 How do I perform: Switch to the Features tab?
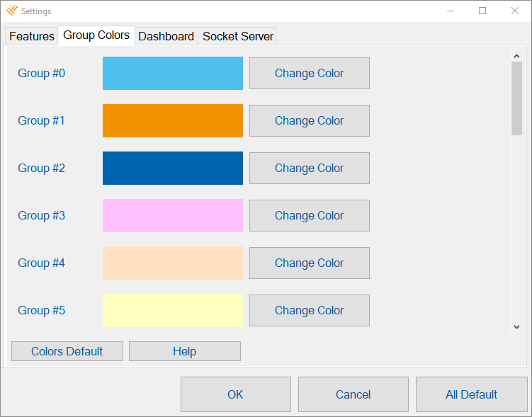[x=32, y=36]
